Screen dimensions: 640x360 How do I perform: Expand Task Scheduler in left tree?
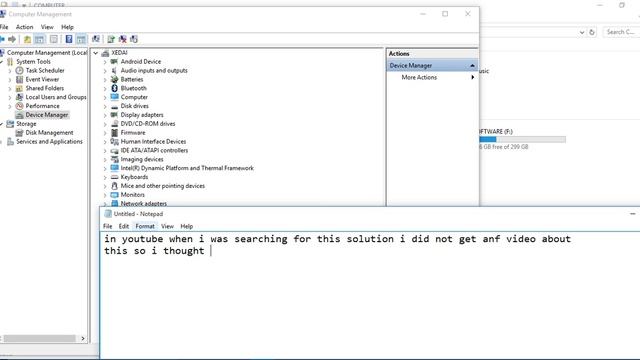point(10,71)
